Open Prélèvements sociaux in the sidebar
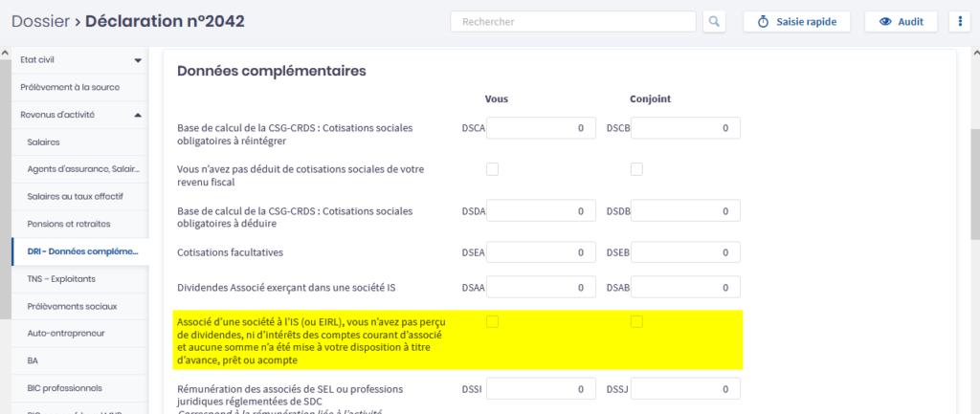 (x=72, y=306)
